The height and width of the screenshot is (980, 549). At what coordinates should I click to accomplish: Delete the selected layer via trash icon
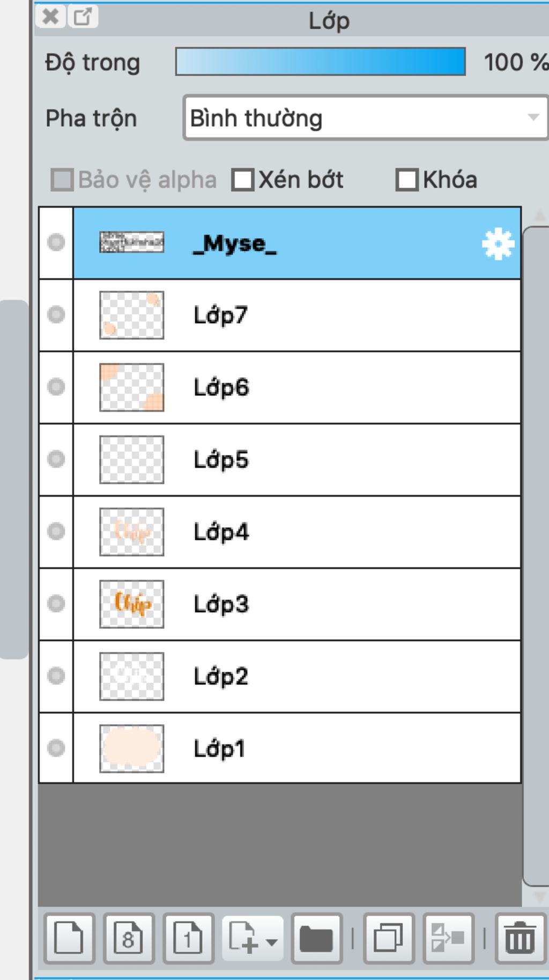point(520,938)
